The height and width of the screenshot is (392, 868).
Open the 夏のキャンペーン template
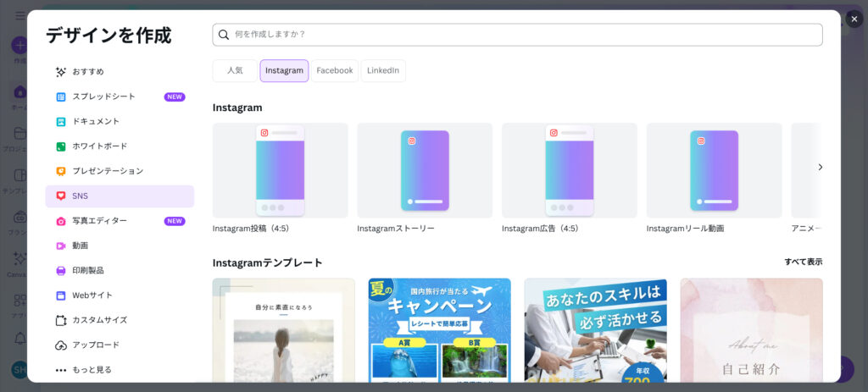coord(440,330)
